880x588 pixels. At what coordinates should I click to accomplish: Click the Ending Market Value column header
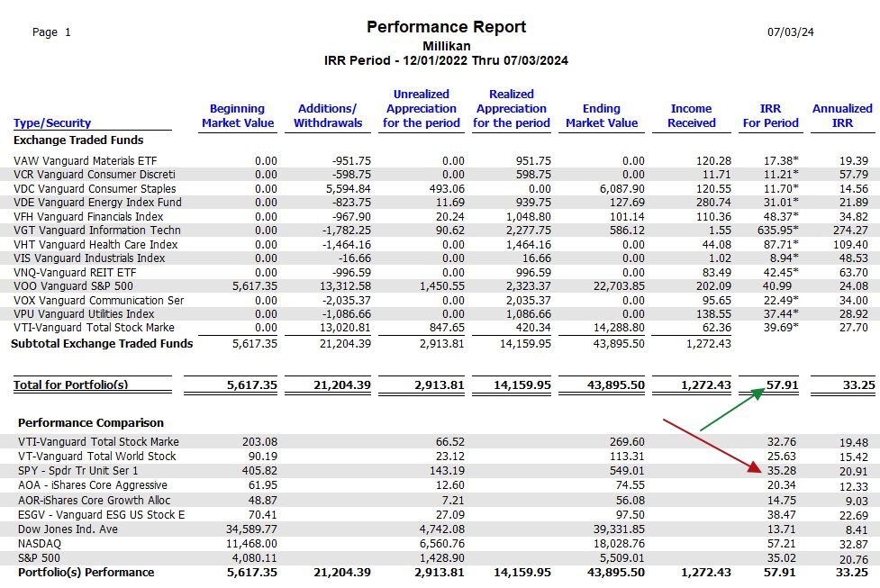click(x=602, y=115)
